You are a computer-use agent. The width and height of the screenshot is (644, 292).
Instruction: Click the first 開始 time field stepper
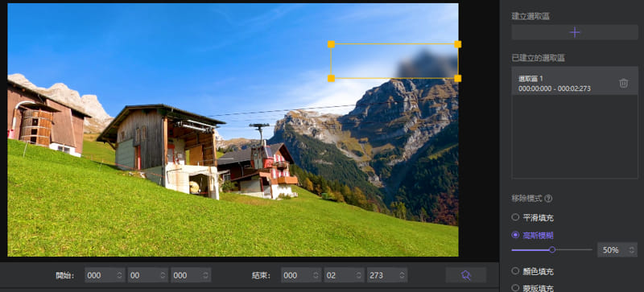coord(119,275)
